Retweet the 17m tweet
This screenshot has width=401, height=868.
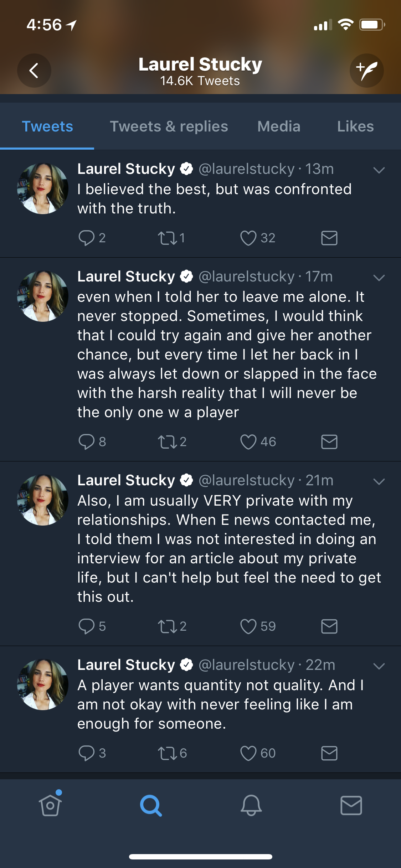(x=168, y=442)
